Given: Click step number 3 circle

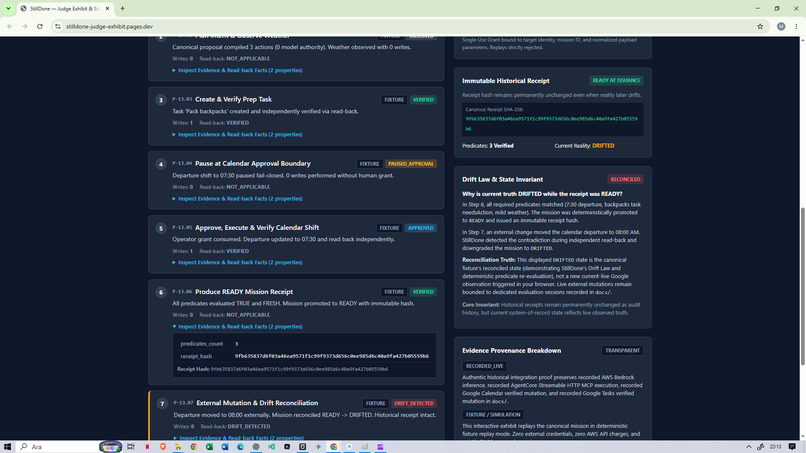Looking at the screenshot, I should [x=161, y=100].
